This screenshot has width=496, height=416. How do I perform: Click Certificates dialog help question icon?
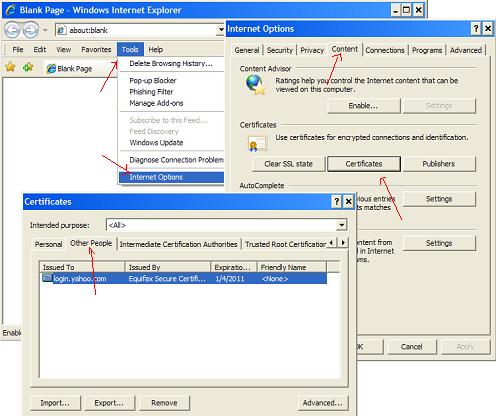[337, 201]
